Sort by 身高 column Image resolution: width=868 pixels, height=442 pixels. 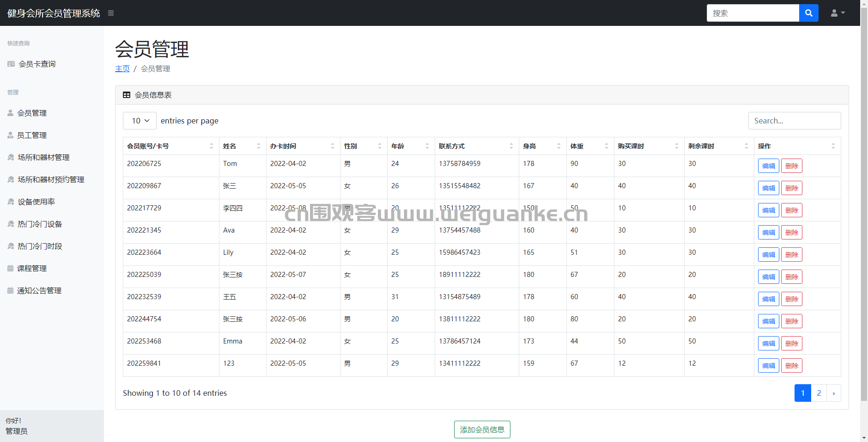[543, 146]
